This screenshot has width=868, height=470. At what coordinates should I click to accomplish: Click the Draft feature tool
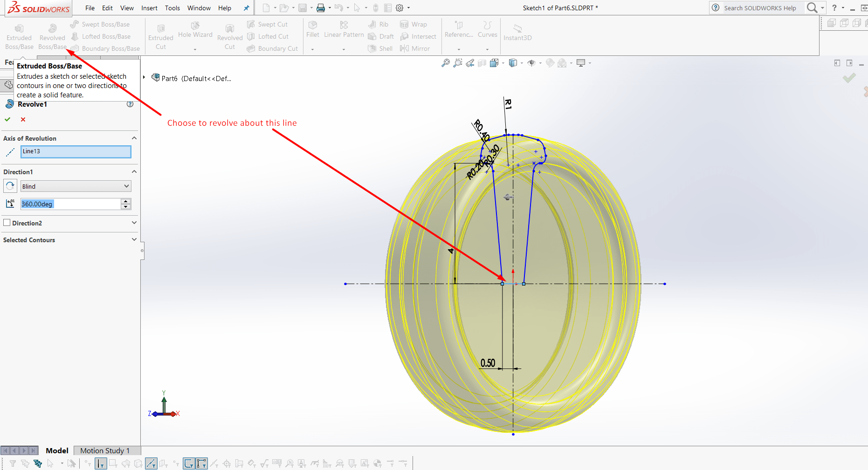coord(381,36)
